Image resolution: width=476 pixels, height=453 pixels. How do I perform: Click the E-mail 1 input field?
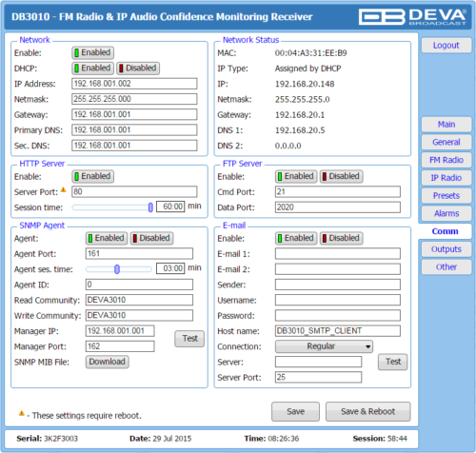point(338,254)
